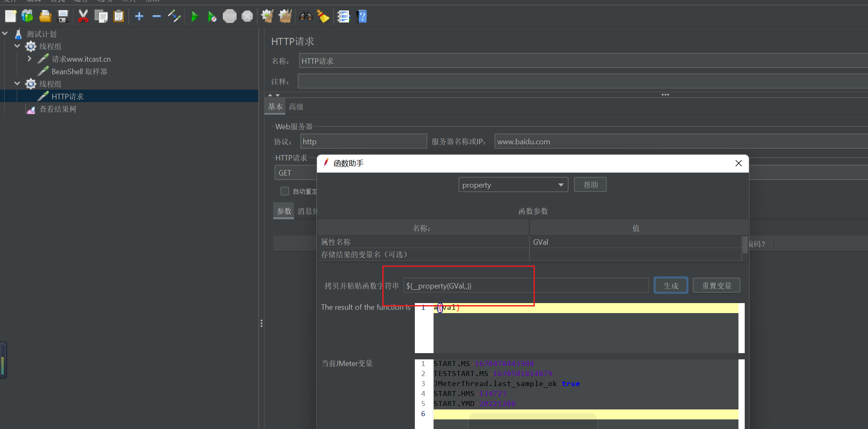Viewport: 868px width, 429px height.
Task: Select the BeanShell 取样器 node
Action: [80, 72]
